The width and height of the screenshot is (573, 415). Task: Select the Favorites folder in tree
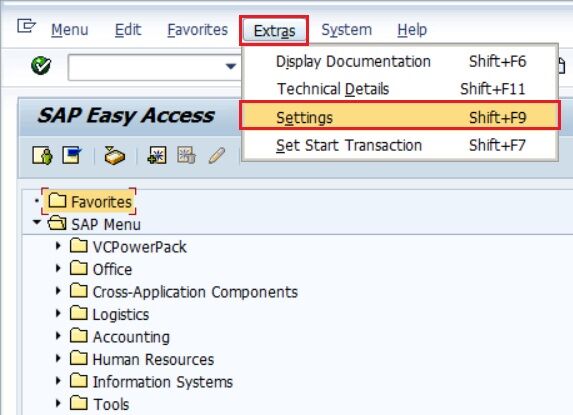pyautogui.click(x=89, y=201)
